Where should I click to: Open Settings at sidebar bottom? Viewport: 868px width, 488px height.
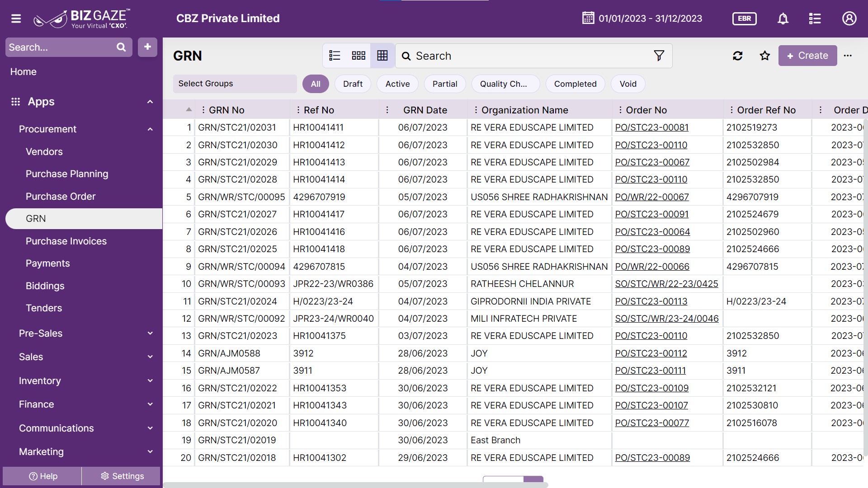point(122,476)
